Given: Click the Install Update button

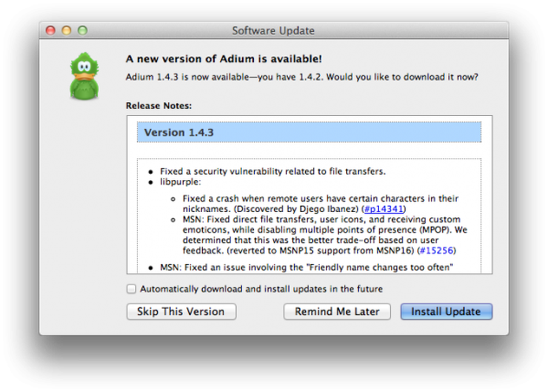Looking at the screenshot, I should [x=446, y=311].
